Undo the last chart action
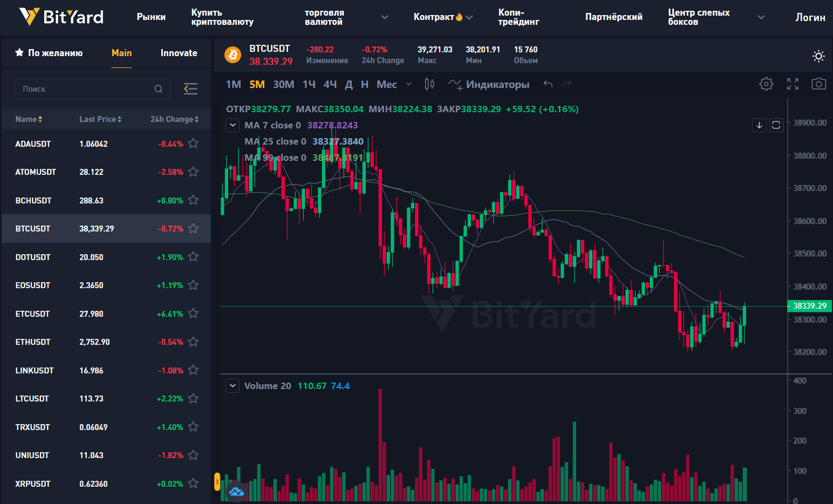The image size is (833, 504). pyautogui.click(x=548, y=84)
